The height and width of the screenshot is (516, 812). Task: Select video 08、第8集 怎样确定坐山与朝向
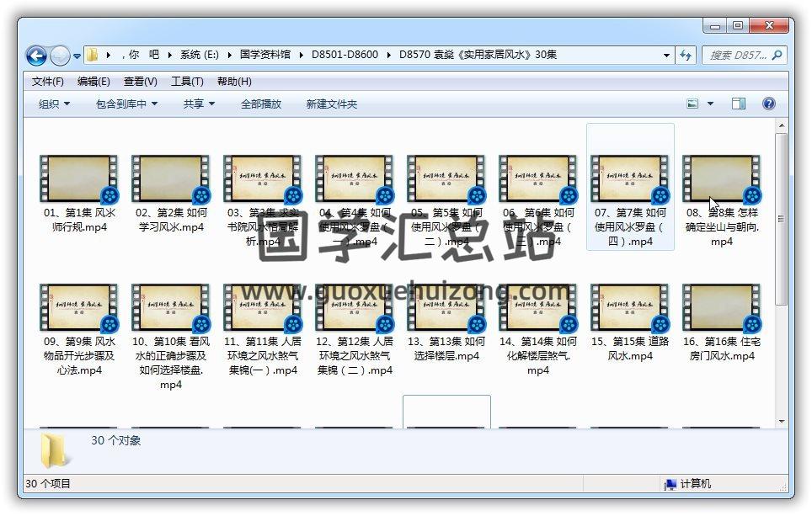point(722,199)
